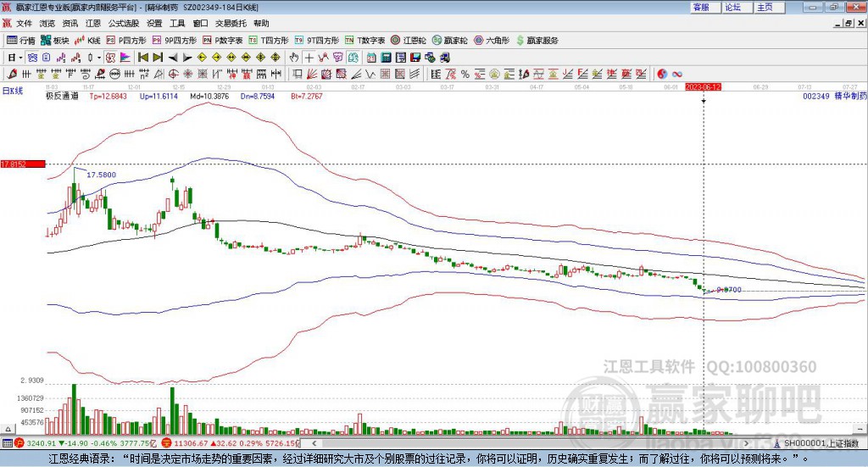Select the 9P四方形 tool
Screen dimensions: 868x467
tap(175, 41)
